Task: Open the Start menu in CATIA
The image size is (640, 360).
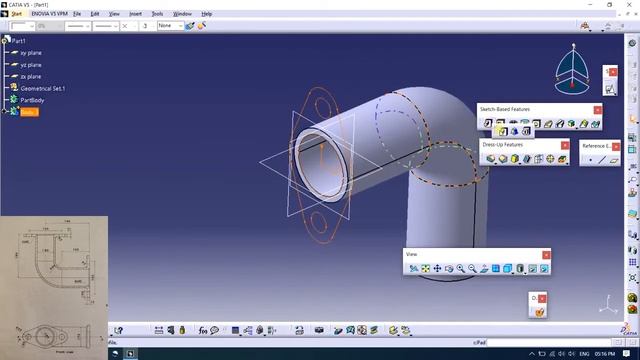Action: tap(16, 14)
